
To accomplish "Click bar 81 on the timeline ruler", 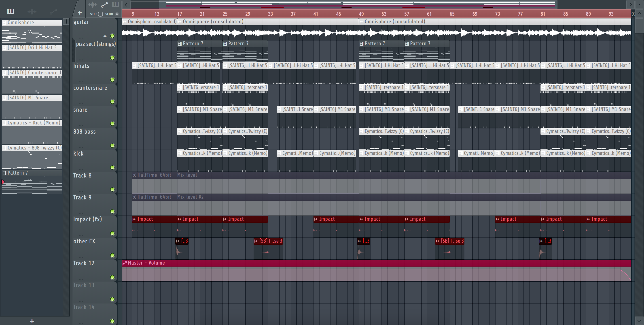I will (543, 14).
